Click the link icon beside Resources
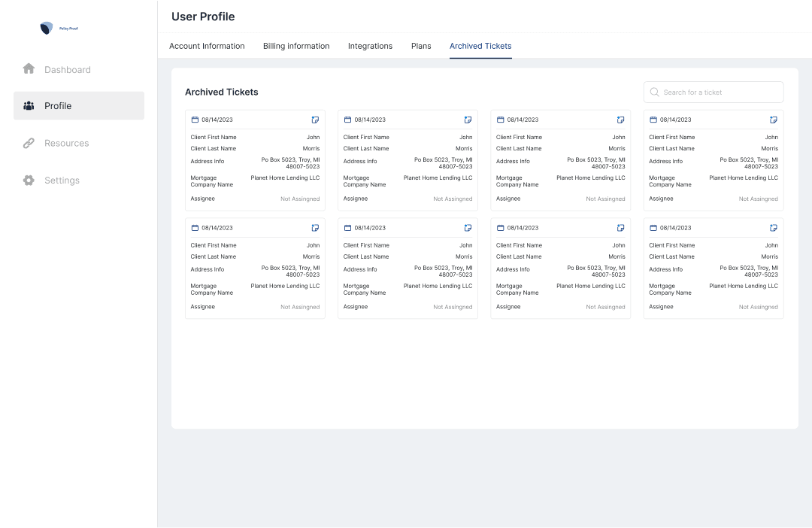Image resolution: width=812 pixels, height=528 pixels. pyautogui.click(x=29, y=143)
